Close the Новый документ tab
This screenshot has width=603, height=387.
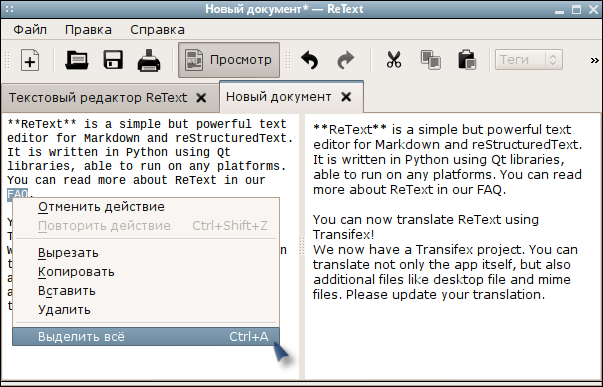pyautogui.click(x=346, y=97)
